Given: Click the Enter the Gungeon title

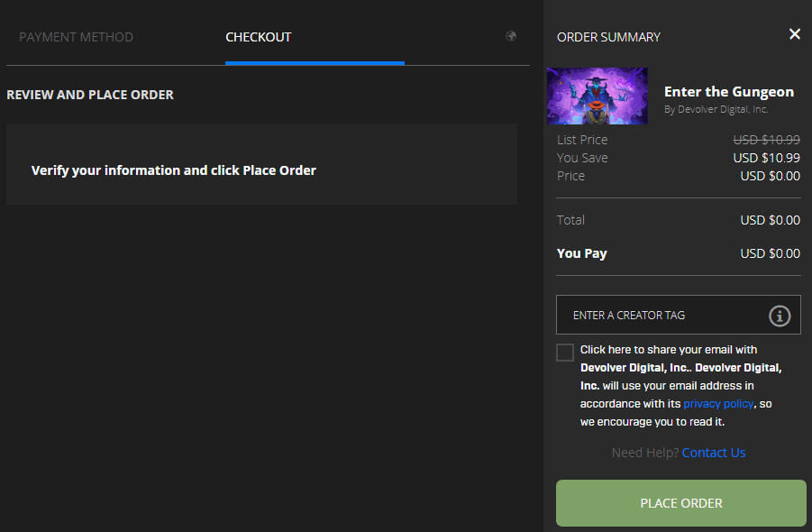Looking at the screenshot, I should [x=729, y=92].
